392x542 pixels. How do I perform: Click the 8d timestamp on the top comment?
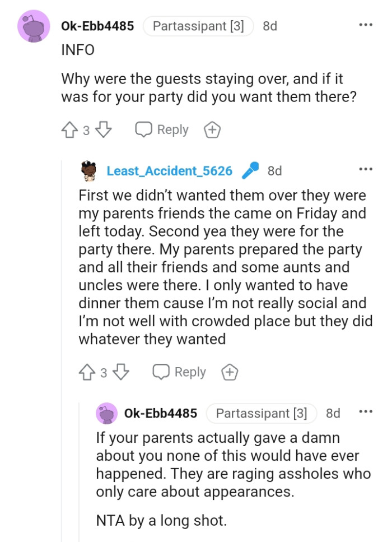pos(269,25)
